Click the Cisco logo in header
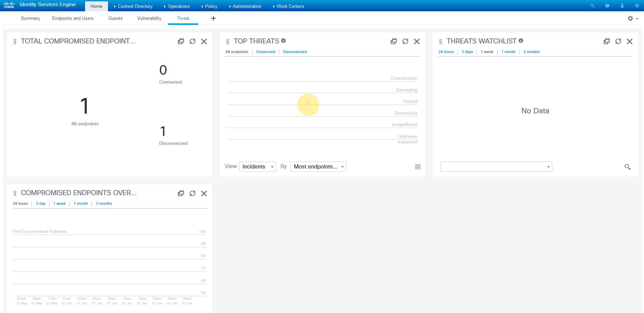 [9, 5]
